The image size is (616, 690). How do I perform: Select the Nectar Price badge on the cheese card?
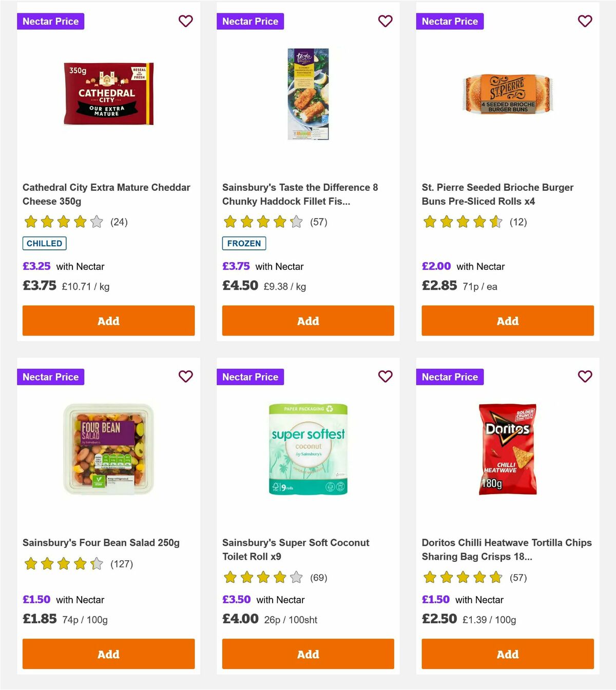tap(50, 21)
